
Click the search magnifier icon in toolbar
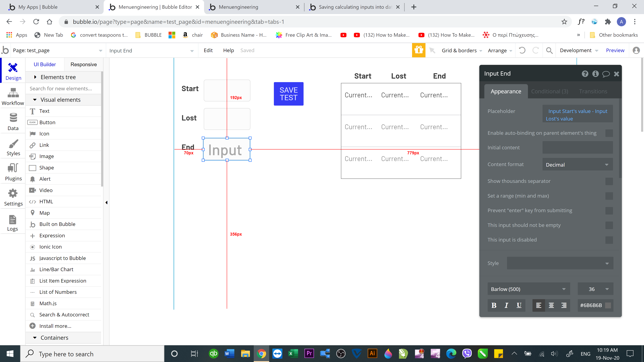click(x=549, y=50)
